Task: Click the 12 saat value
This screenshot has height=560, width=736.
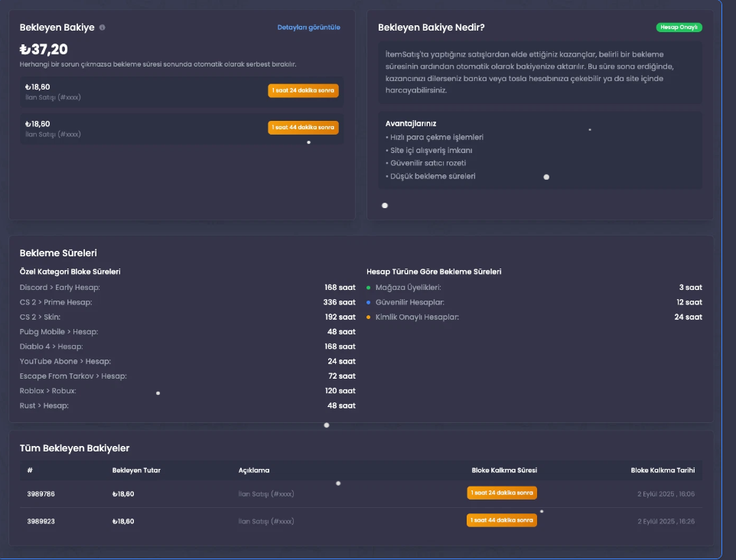Action: [689, 302]
